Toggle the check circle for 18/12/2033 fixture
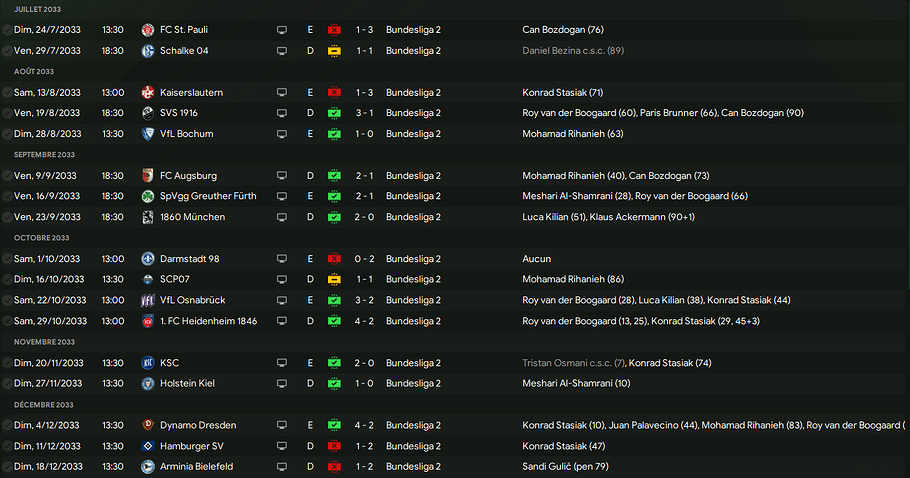The image size is (910, 478). [7, 466]
